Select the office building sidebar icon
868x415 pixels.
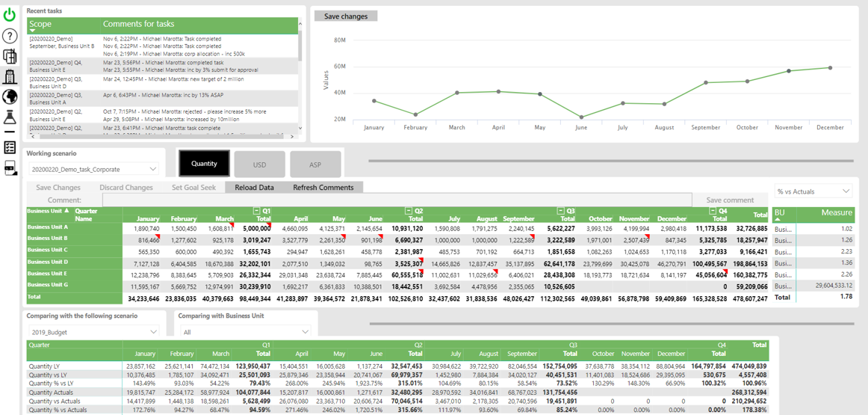[x=10, y=76]
